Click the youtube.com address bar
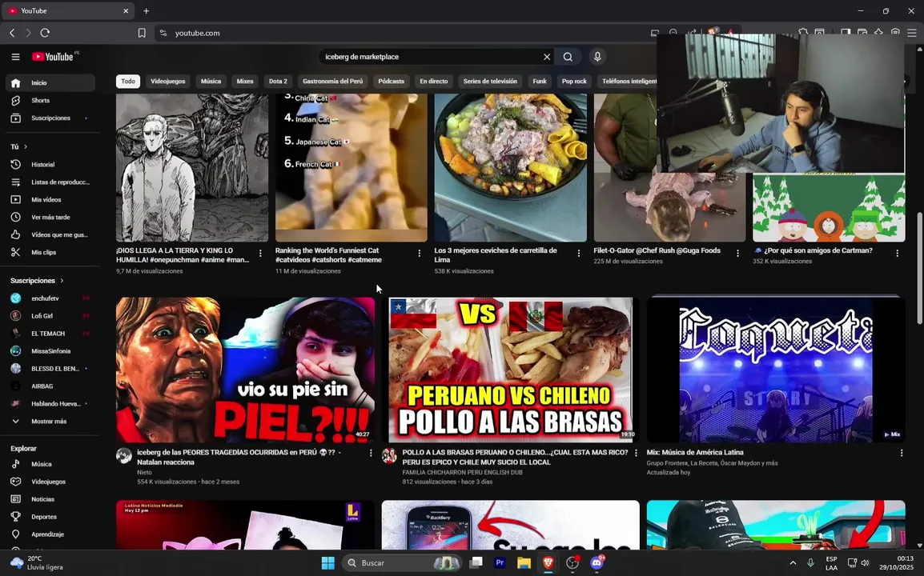Viewport: 924px width, 576px height. 400,33
